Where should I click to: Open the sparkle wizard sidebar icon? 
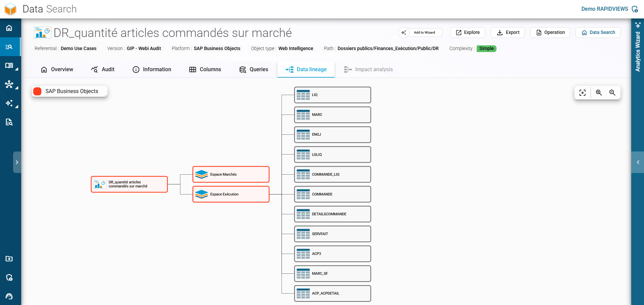click(9, 103)
